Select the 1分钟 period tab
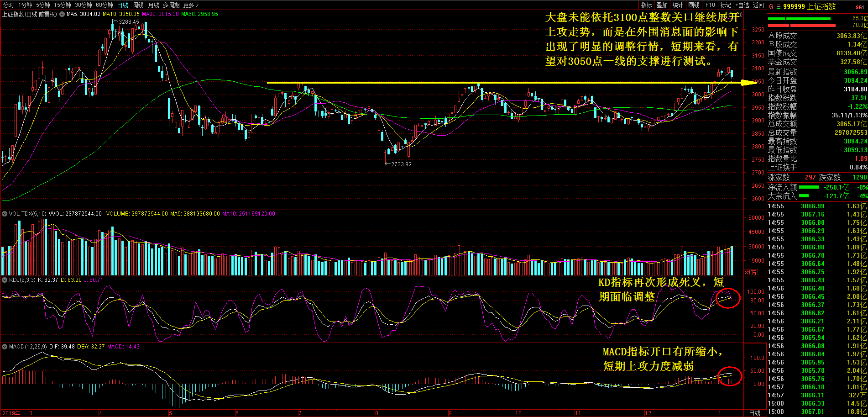868x417 pixels. (x=25, y=5)
